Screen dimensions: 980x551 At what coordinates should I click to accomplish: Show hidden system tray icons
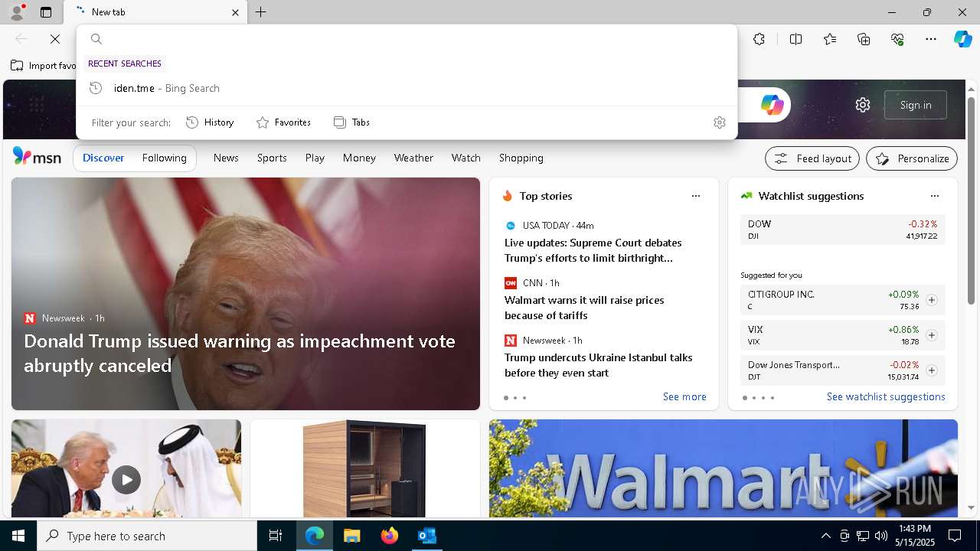(825, 536)
